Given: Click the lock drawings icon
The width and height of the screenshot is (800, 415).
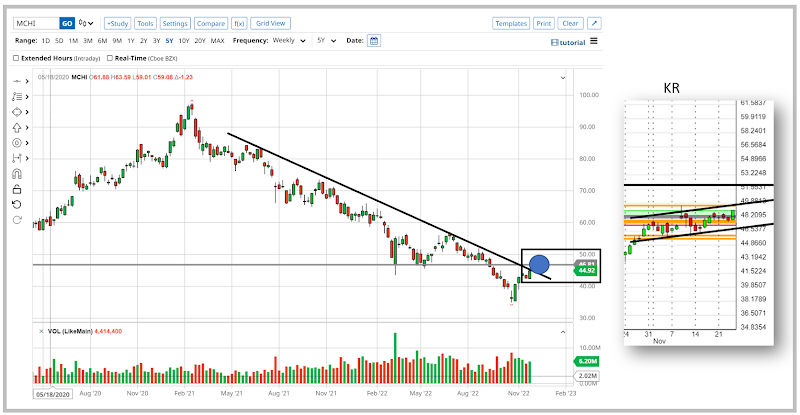Looking at the screenshot, I should point(18,187).
